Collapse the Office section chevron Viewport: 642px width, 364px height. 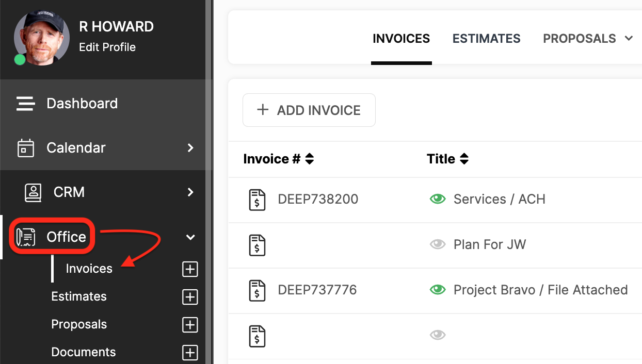190,237
